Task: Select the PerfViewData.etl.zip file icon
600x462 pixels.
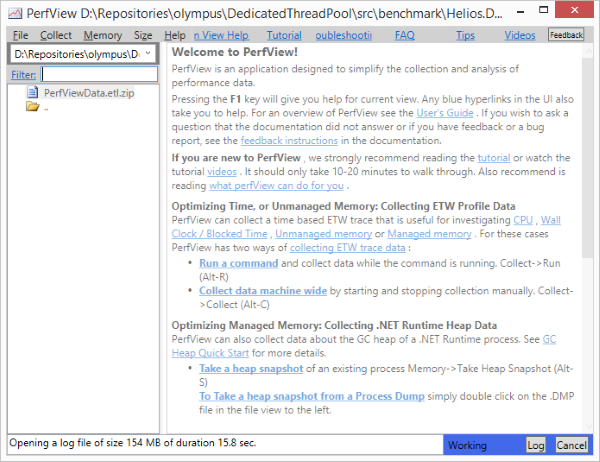Action: tap(33, 92)
